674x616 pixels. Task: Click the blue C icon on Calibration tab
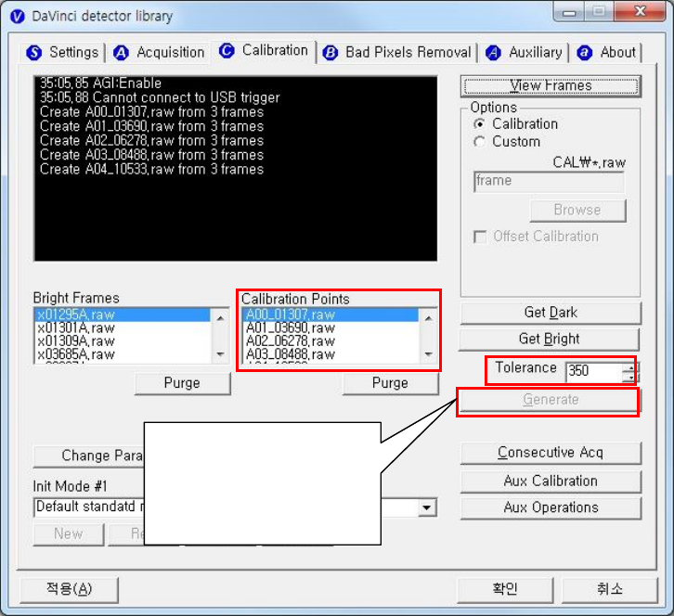pyautogui.click(x=227, y=51)
